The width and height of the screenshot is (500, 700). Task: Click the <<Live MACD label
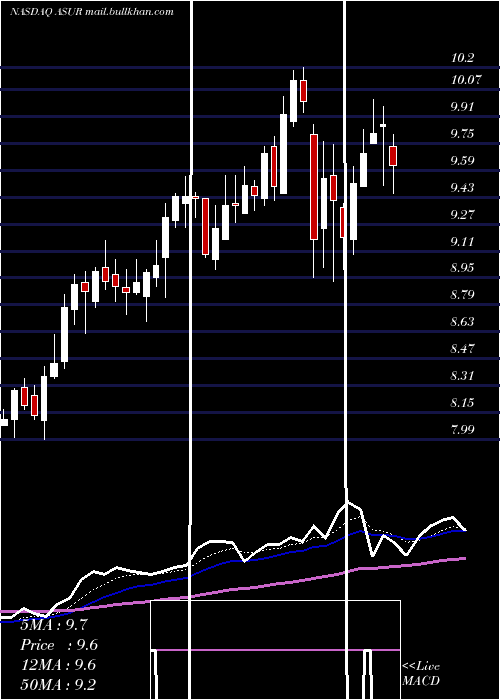[x=421, y=674]
